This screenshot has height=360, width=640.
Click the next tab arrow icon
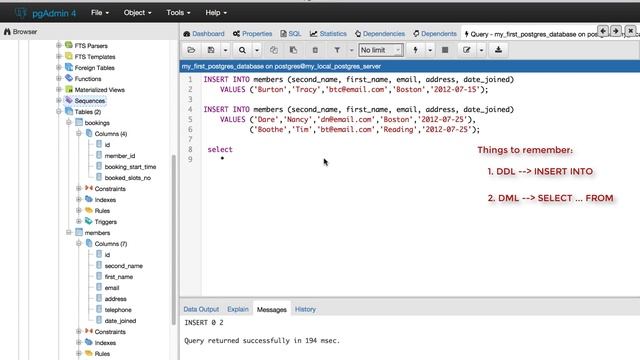pyautogui.click(x=616, y=31)
